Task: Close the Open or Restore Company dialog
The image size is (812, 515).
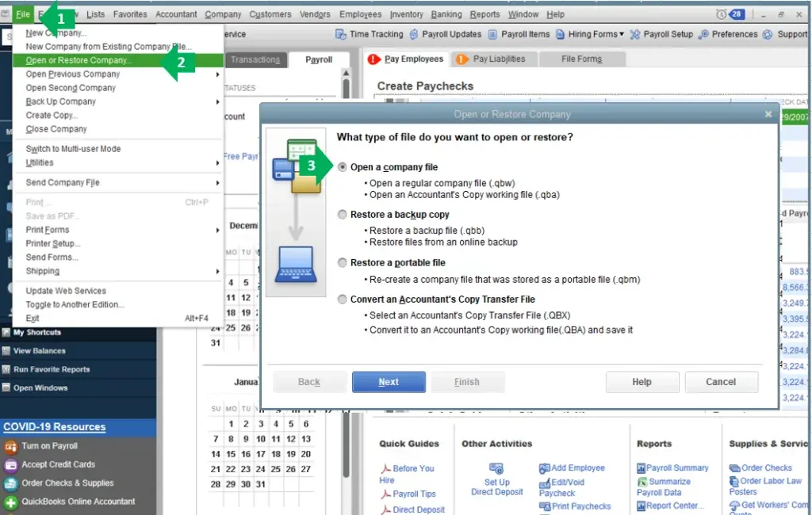Action: (768, 114)
